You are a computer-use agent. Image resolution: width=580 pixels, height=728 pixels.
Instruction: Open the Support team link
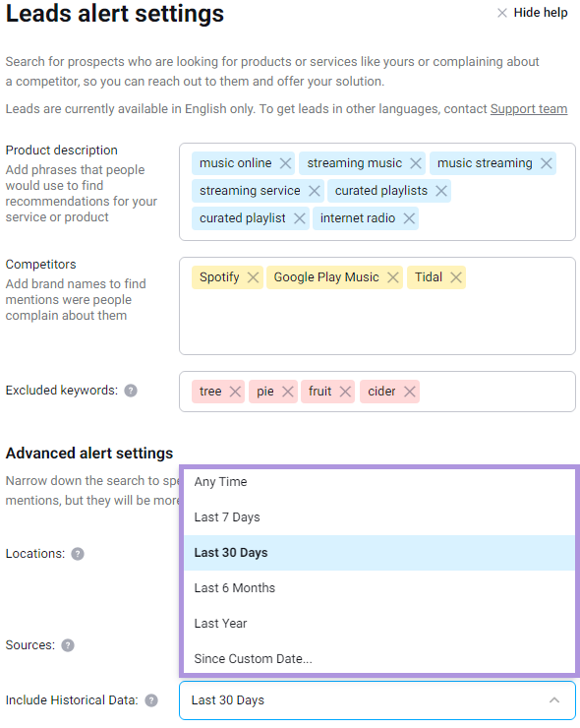(x=529, y=109)
